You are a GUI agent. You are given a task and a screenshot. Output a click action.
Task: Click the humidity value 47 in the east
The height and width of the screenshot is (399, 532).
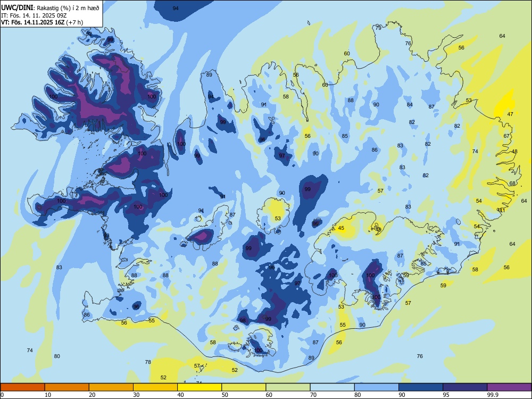click(510, 114)
